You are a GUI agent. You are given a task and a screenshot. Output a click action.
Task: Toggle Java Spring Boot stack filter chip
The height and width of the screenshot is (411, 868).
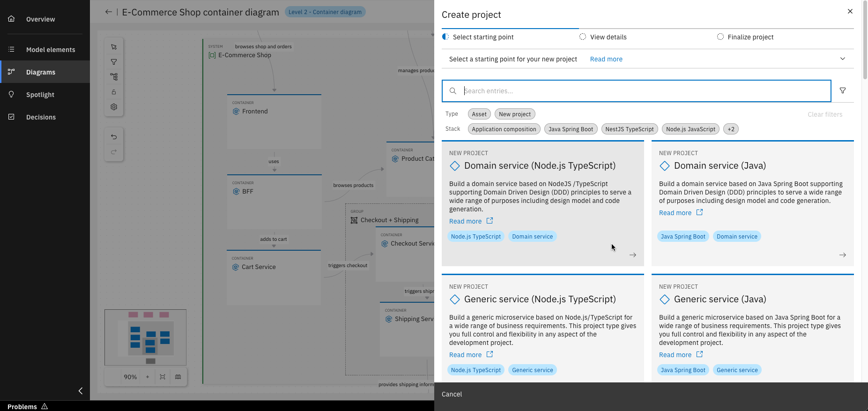571,129
